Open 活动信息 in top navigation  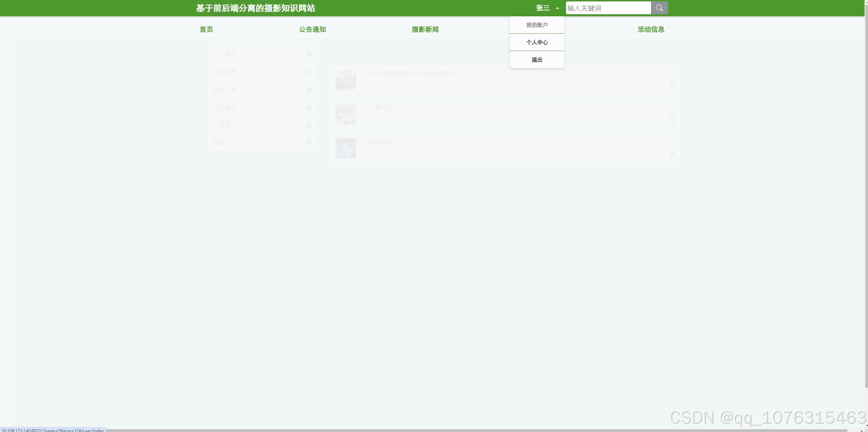651,30
